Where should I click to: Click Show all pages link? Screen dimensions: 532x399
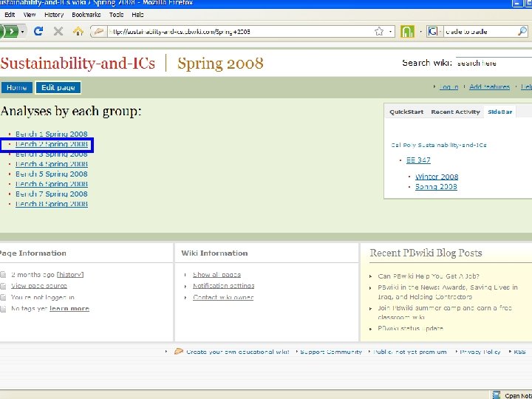[x=216, y=274]
